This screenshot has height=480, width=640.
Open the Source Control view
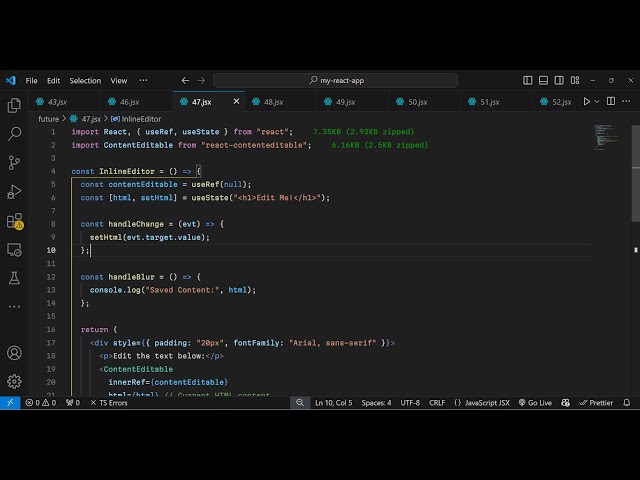click(14, 162)
